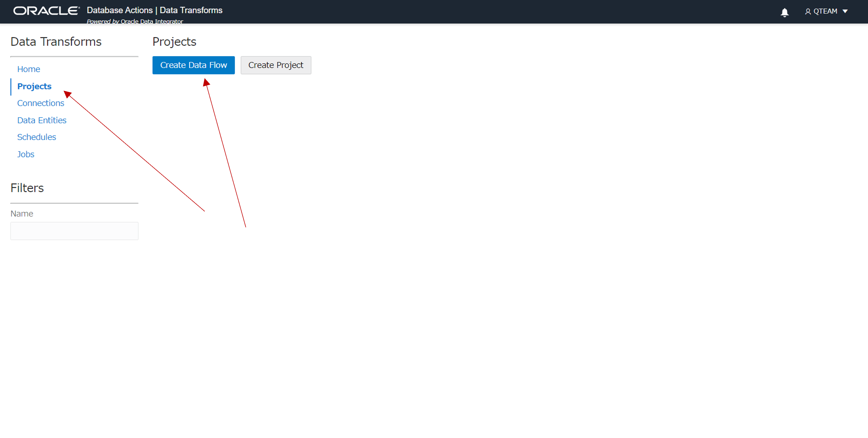Select Data Entities menu item

[x=42, y=120]
